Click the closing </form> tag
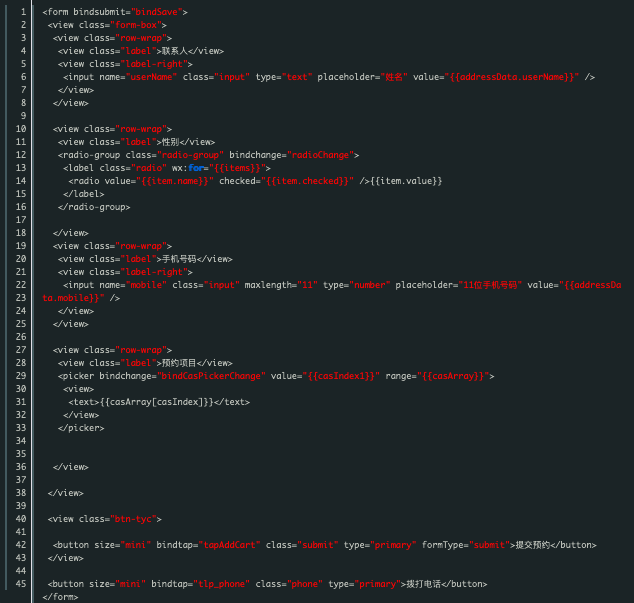Screen dimensions: 634x603 pyautogui.click(x=60, y=597)
